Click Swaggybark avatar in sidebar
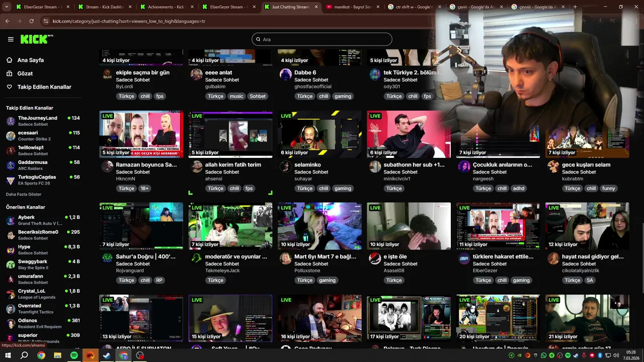This screenshot has height=362, width=644. point(11,264)
